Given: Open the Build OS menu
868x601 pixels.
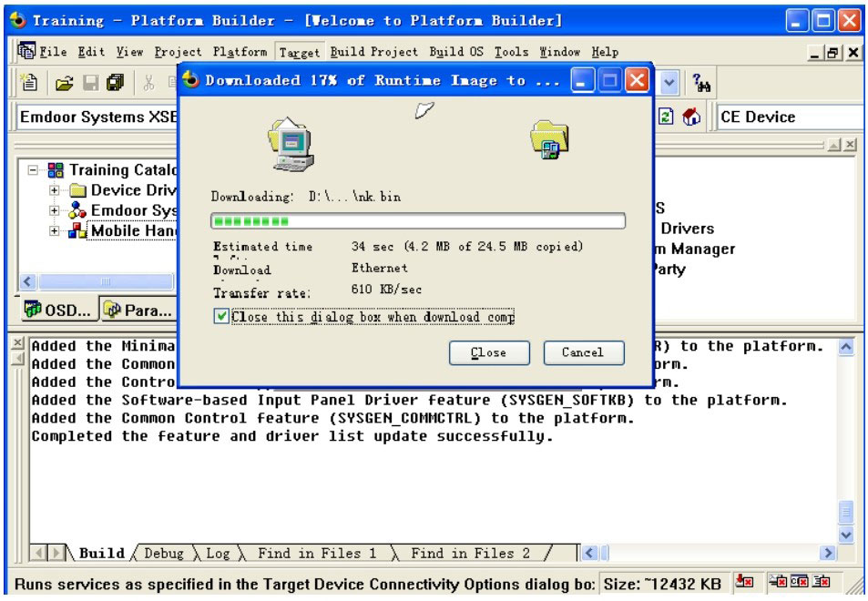Looking at the screenshot, I should [456, 52].
